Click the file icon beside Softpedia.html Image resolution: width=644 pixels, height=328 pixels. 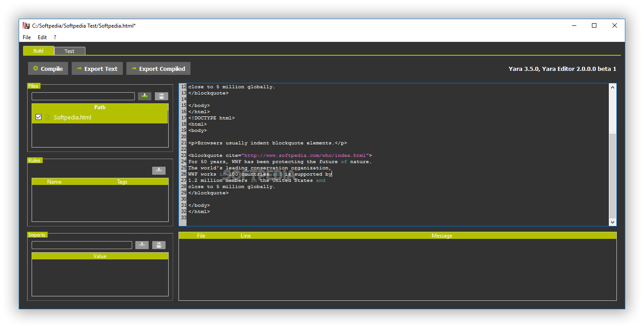pyautogui.click(x=48, y=117)
